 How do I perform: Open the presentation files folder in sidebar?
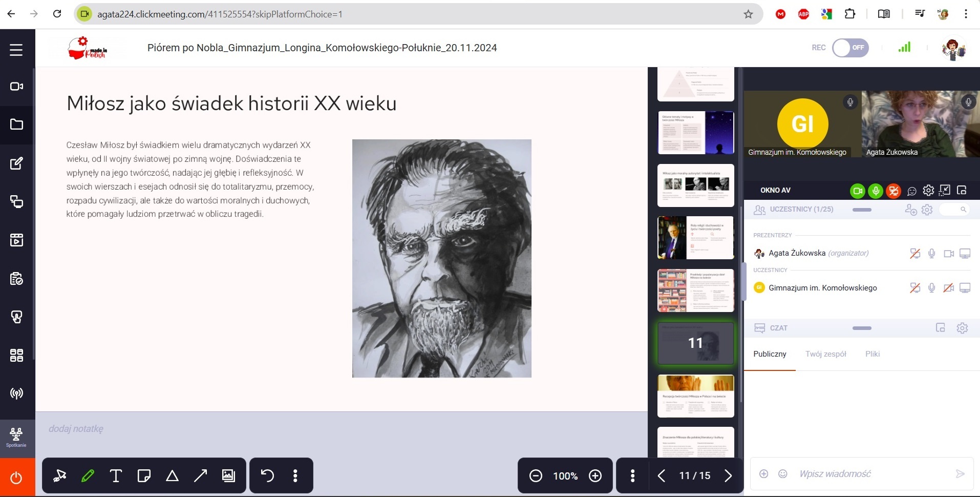(16, 125)
